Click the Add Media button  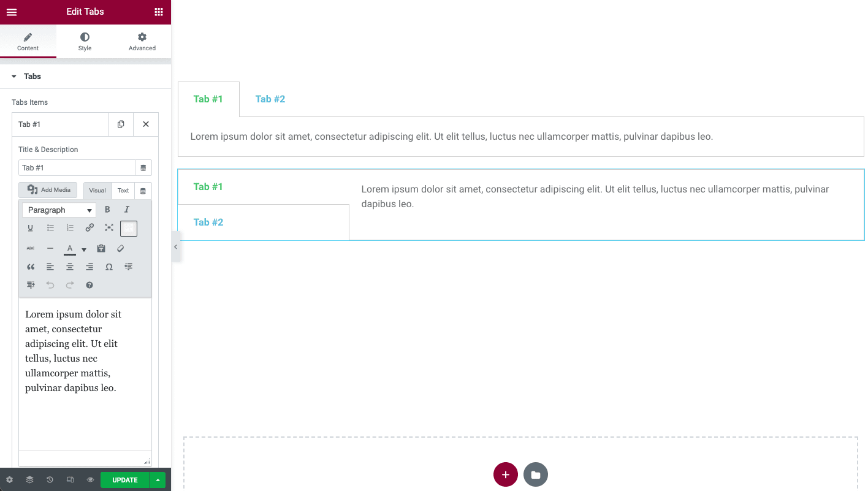(x=48, y=190)
